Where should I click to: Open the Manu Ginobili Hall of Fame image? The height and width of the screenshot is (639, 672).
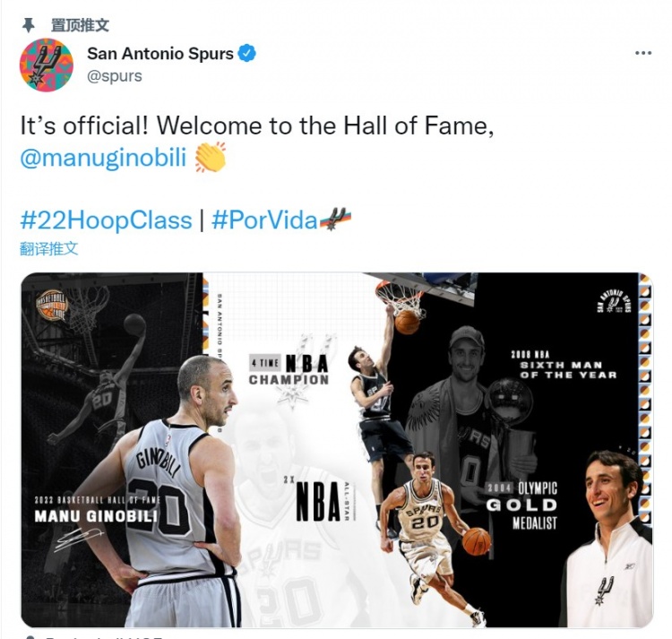[337, 450]
